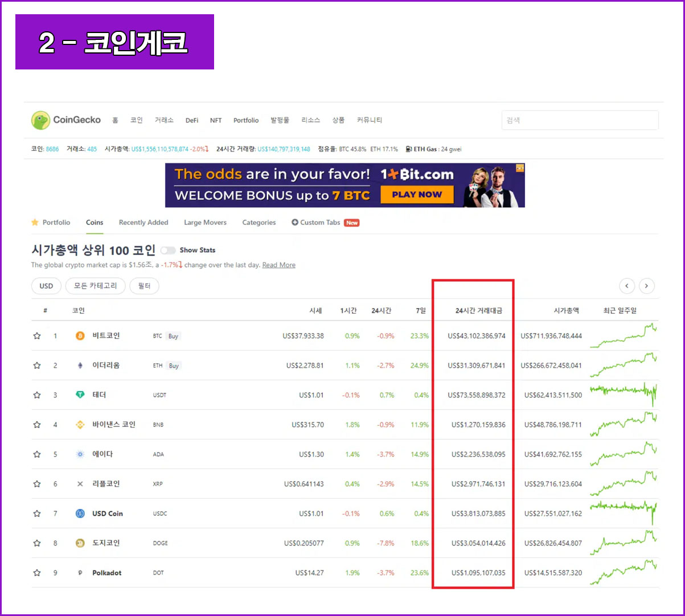Expand the 발행물 navigation menu
Screen dimensions: 685x616
[280, 120]
